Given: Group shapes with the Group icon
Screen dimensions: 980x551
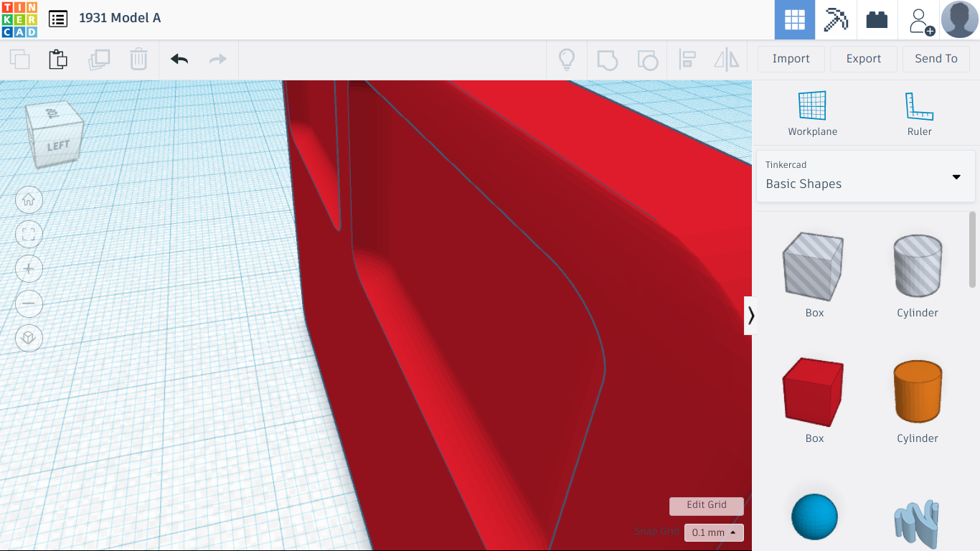Looking at the screenshot, I should tap(608, 60).
